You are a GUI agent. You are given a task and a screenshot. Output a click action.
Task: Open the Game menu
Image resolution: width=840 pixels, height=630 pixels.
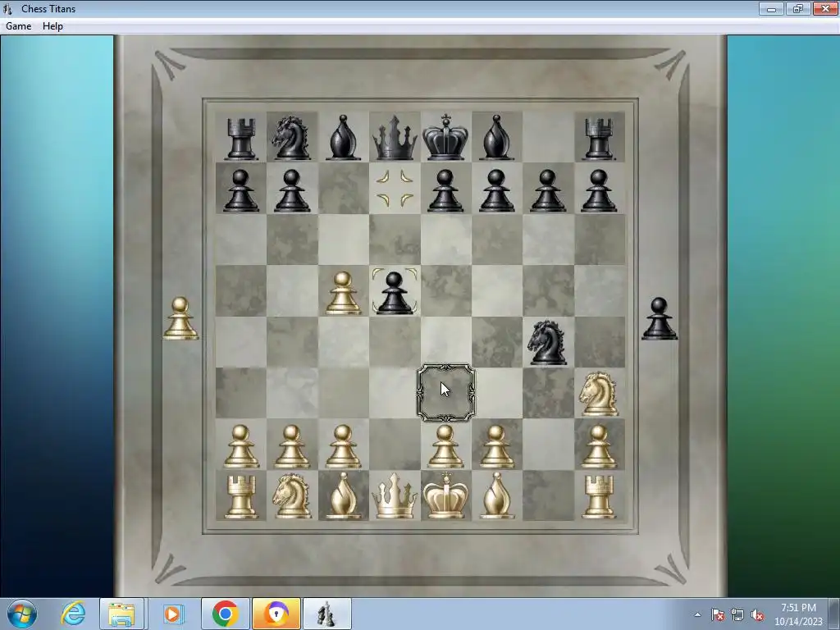coord(18,25)
